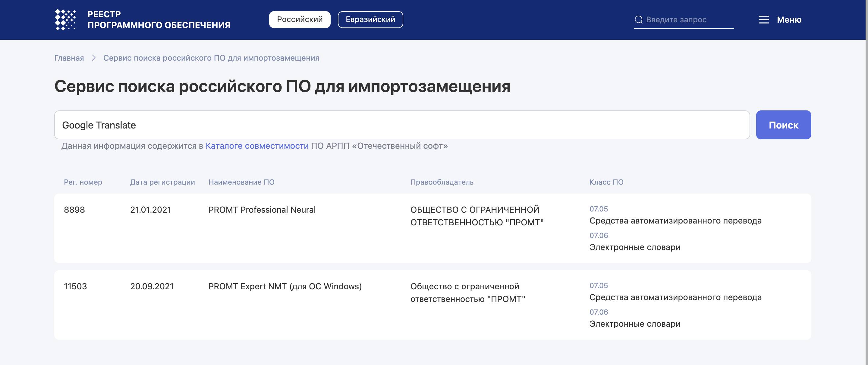Click the Google Translate search input
This screenshot has width=868, height=365.
coord(402,125)
